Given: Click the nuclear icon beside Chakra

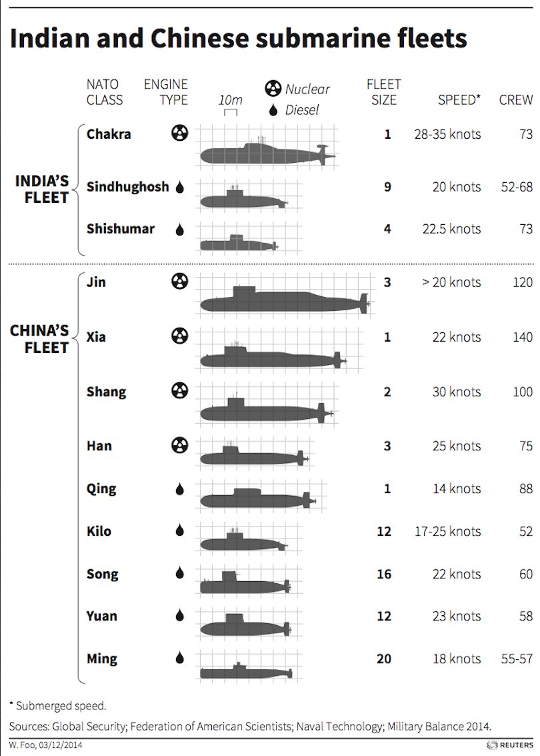Looking at the screenshot, I should tap(180, 133).
